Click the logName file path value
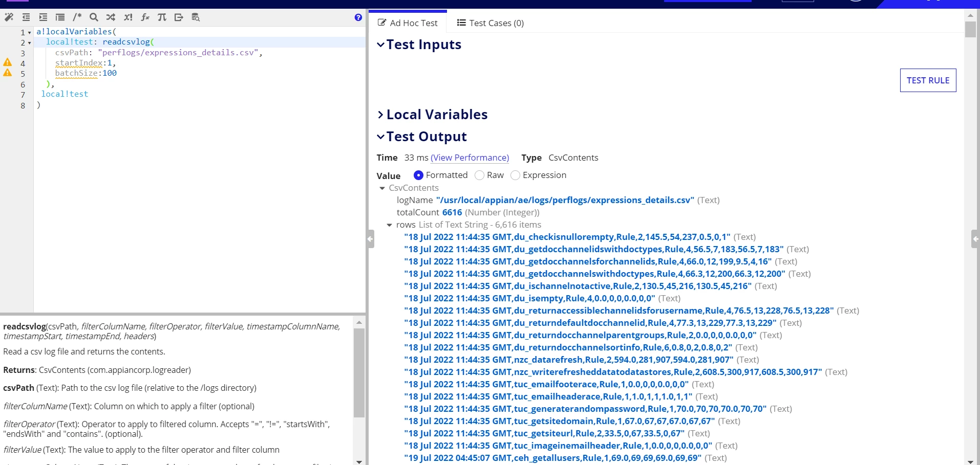The width and height of the screenshot is (980, 465). (x=565, y=201)
